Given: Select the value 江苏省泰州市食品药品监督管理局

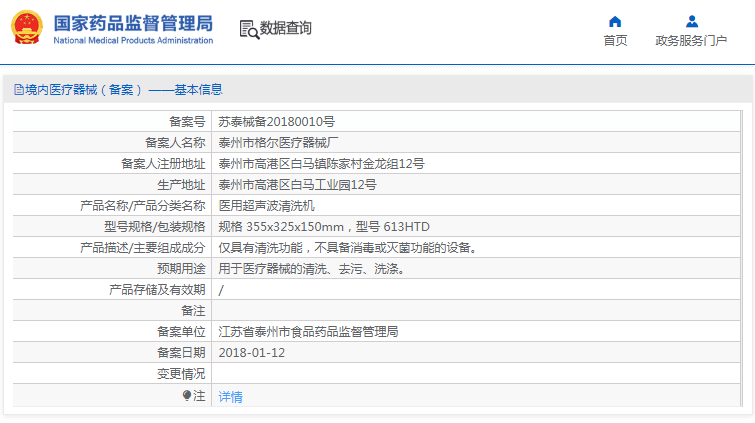Looking at the screenshot, I should tap(308, 331).
